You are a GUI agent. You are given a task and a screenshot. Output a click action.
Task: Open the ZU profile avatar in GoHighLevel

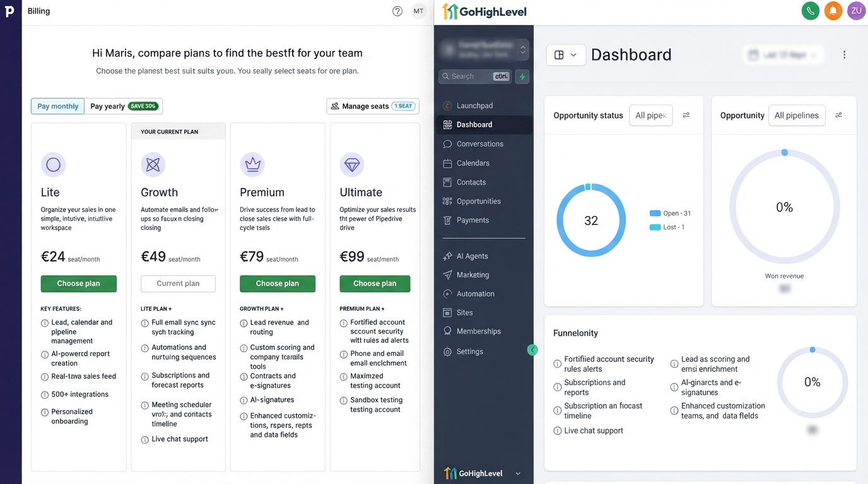tap(856, 11)
